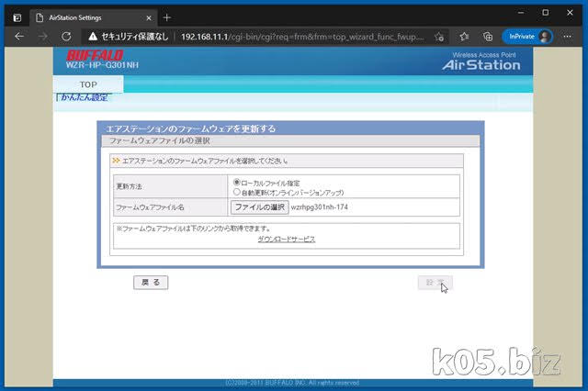Close the AirStation Settings tab
Screen dimensions: 588x391
pos(149,18)
